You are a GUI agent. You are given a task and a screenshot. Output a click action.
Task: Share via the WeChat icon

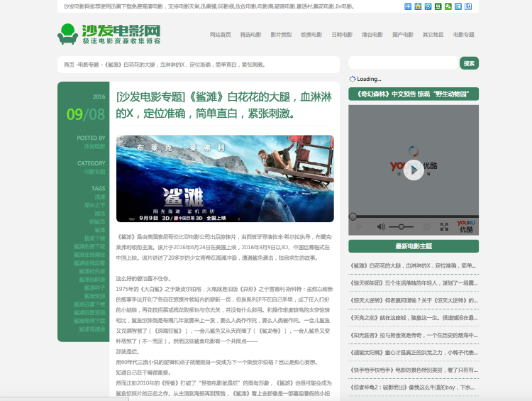448,6
